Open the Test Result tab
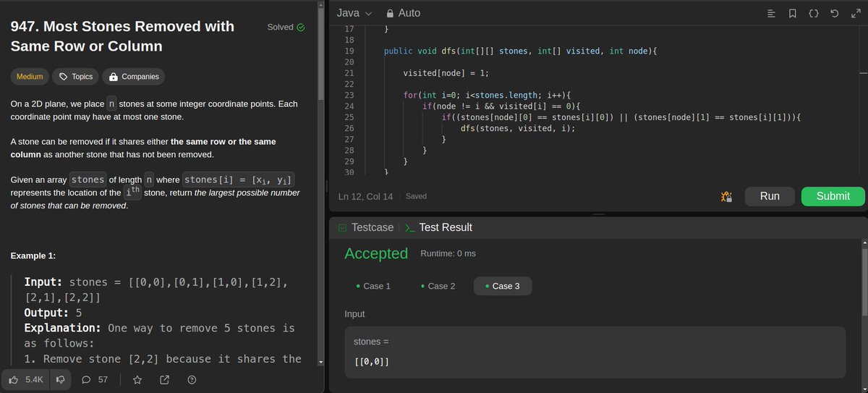 438,227
